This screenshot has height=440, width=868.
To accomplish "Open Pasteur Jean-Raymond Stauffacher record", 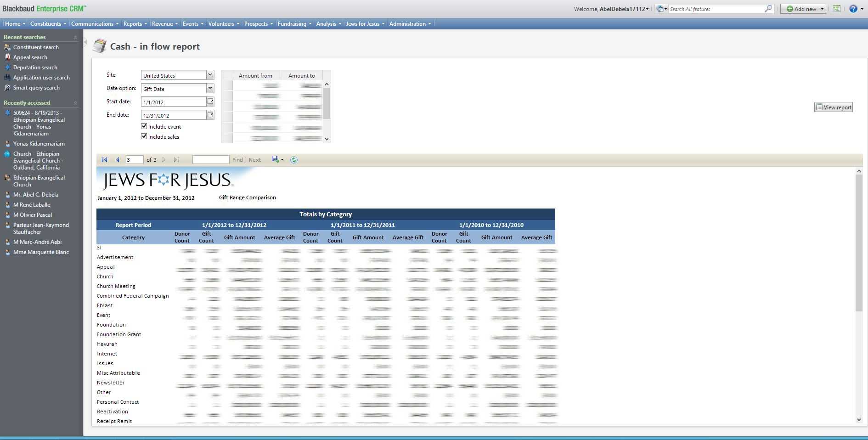I will (x=41, y=228).
